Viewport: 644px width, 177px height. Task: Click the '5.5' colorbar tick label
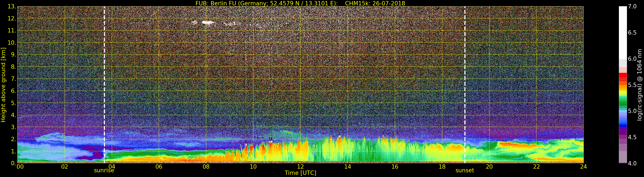point(632,85)
